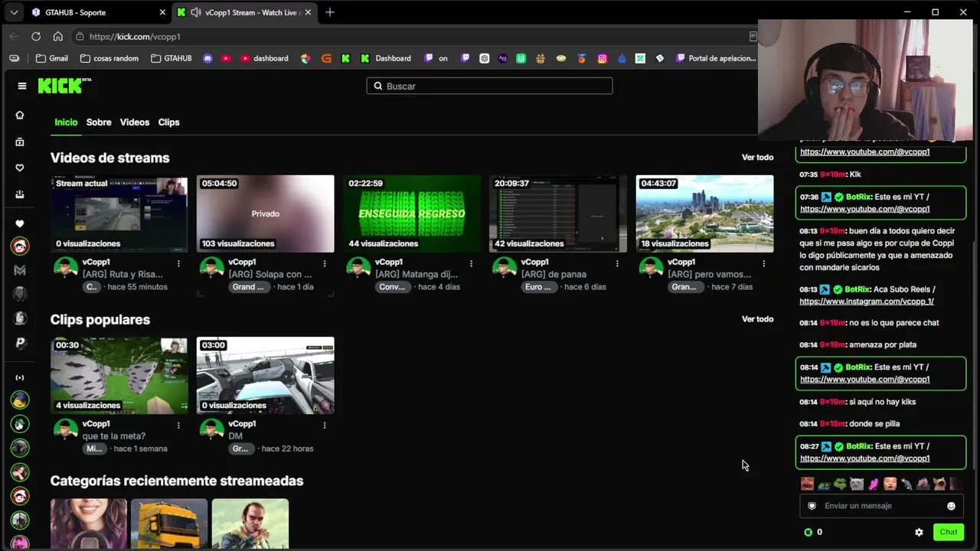The image size is (980, 551).
Task: Click the KICK logo
Action: pos(65,86)
